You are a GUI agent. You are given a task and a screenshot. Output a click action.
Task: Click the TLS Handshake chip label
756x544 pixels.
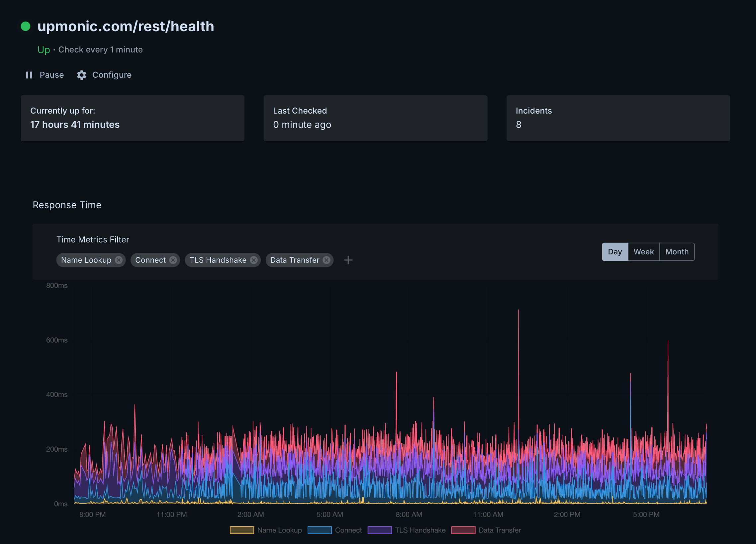(218, 260)
